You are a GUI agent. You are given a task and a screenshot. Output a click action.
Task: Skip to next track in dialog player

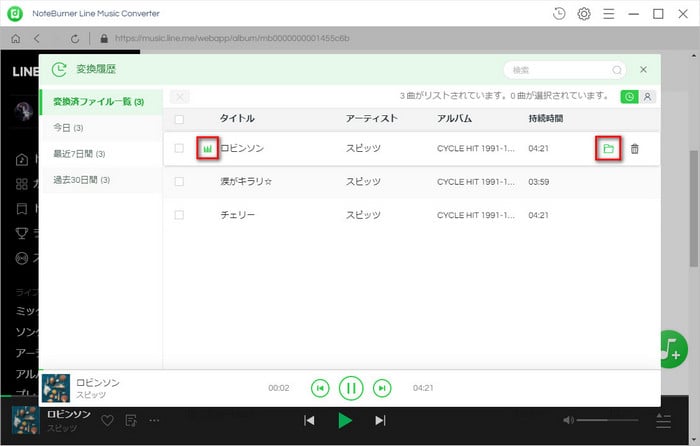[x=382, y=388]
